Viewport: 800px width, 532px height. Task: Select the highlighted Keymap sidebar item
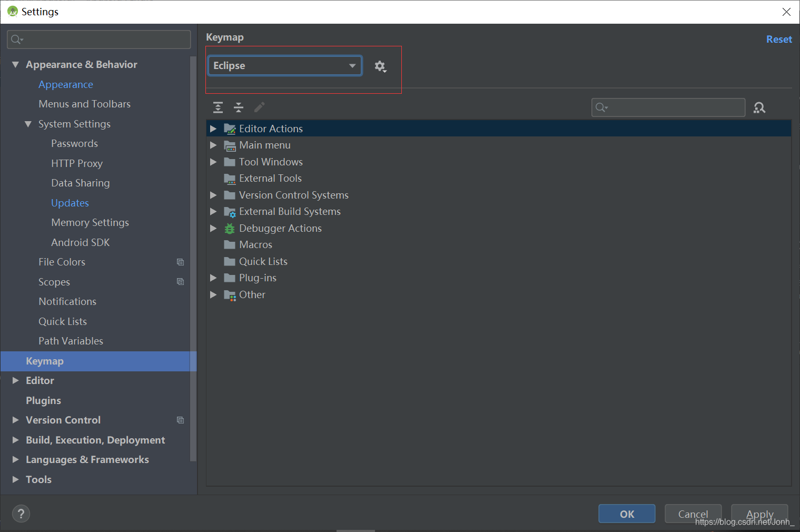coord(98,361)
